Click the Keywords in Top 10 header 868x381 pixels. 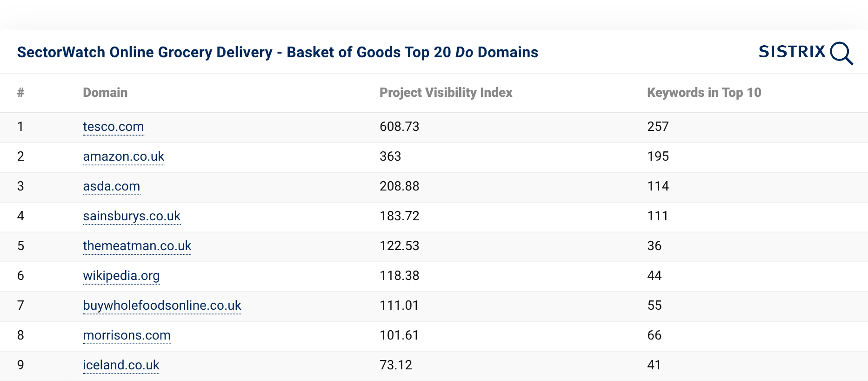click(704, 93)
